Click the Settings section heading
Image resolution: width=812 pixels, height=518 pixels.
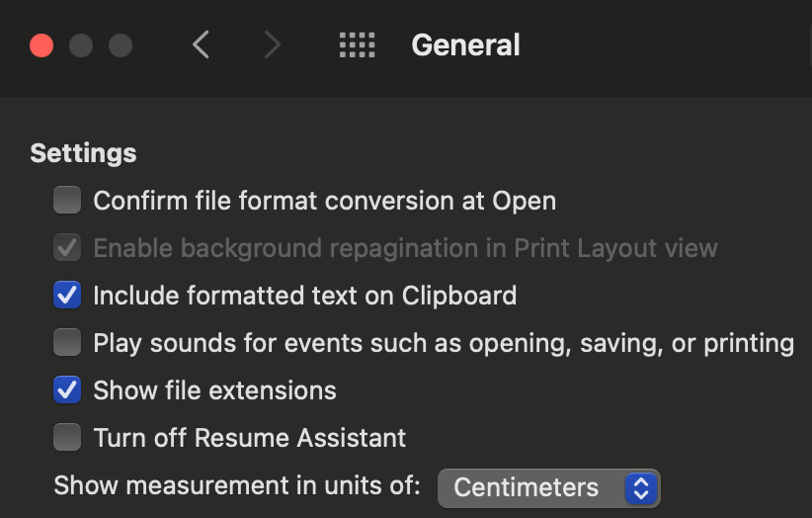(83, 153)
